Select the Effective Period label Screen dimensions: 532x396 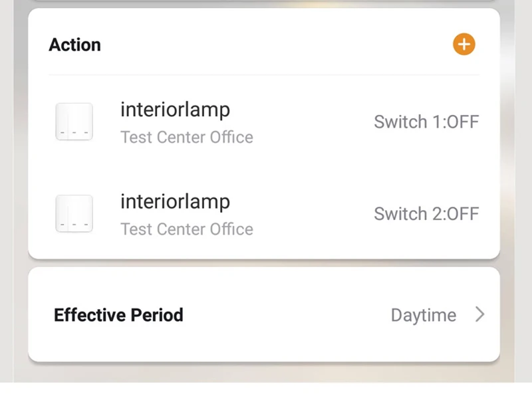click(x=118, y=314)
